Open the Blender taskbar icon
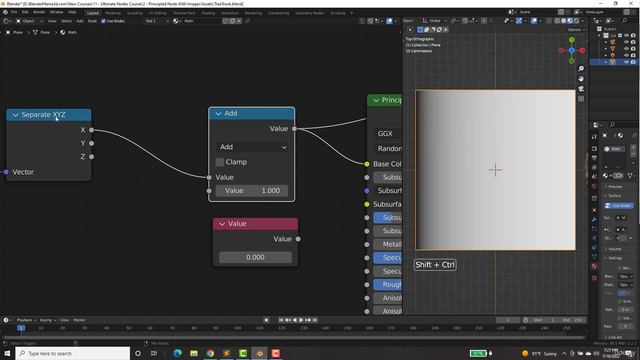Image resolution: width=640 pixels, height=360 pixels. point(259,353)
